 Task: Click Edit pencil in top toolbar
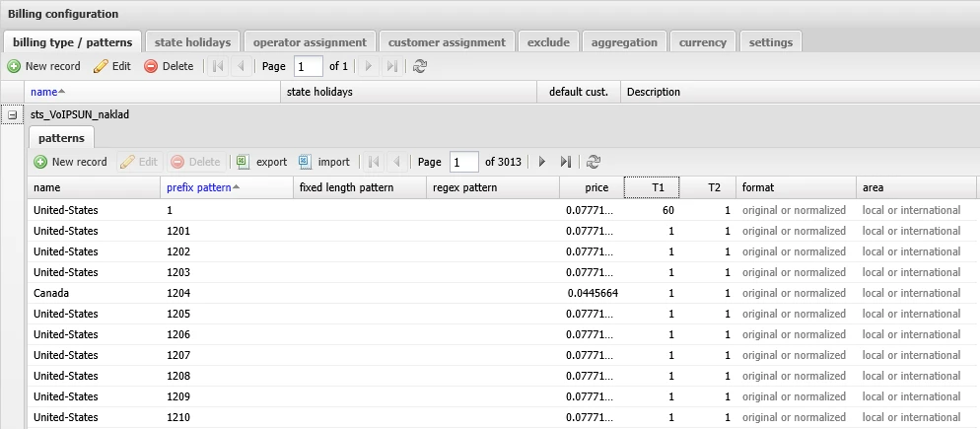pyautogui.click(x=112, y=66)
